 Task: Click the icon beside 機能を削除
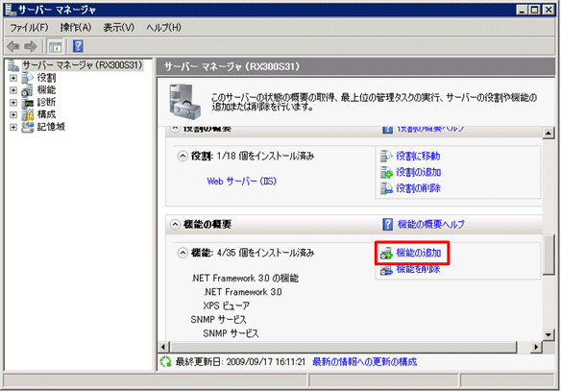(x=386, y=270)
